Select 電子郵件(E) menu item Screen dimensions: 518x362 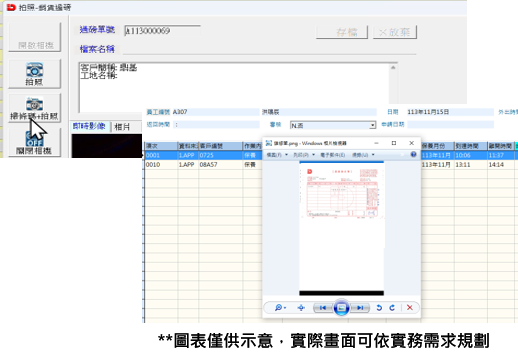pos(333,155)
